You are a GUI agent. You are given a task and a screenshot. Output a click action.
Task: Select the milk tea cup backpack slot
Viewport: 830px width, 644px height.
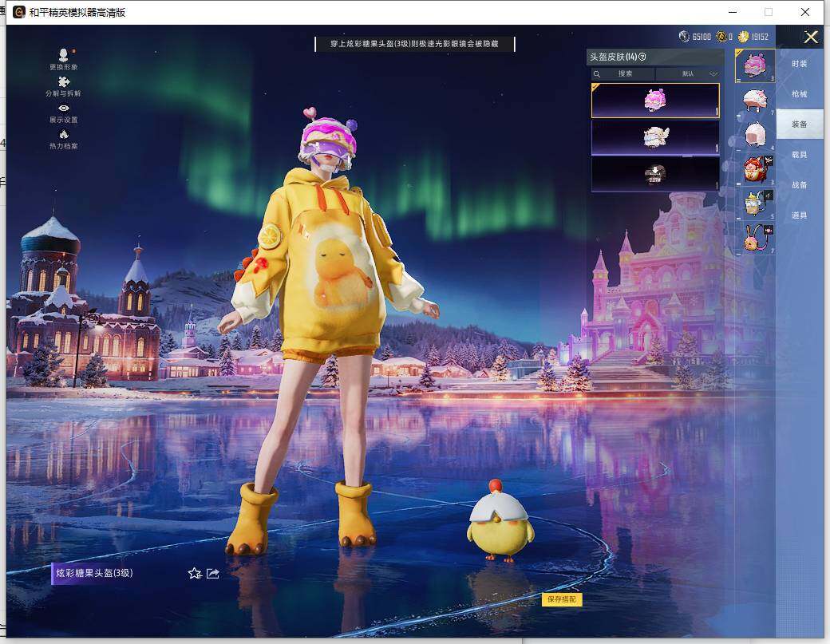tap(755, 203)
